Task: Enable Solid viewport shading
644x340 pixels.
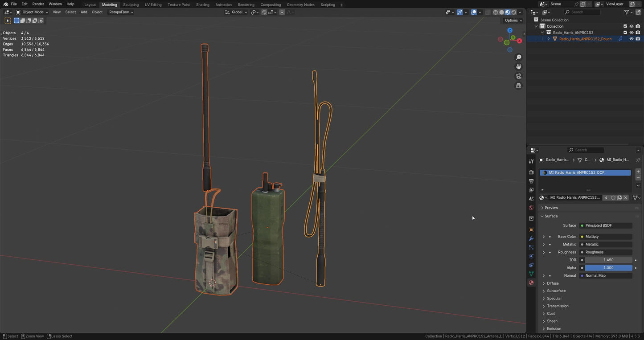Action: [501, 12]
